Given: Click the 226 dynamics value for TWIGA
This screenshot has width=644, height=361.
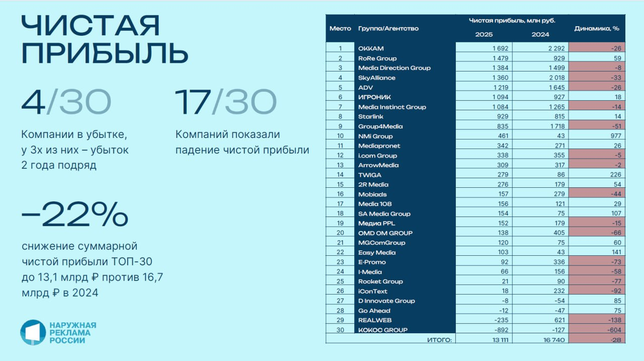Looking at the screenshot, I should (x=615, y=174).
